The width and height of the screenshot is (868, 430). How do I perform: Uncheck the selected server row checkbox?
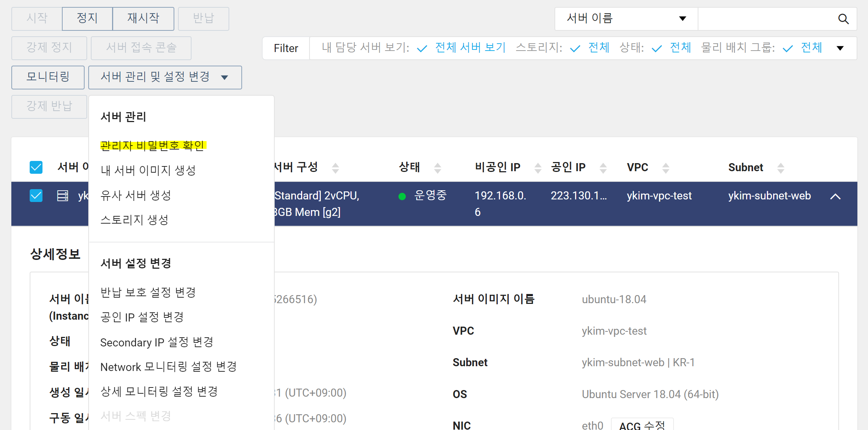click(x=36, y=196)
